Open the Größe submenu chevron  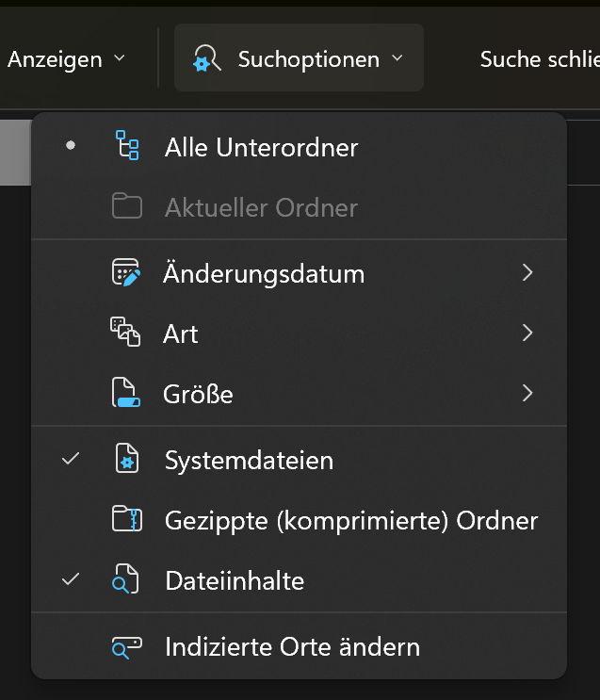(x=527, y=393)
